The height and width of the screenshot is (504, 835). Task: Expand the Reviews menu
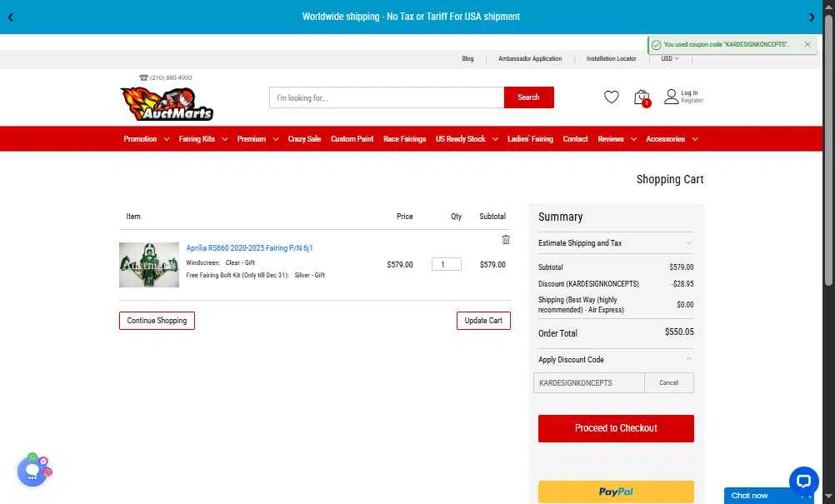tap(617, 139)
